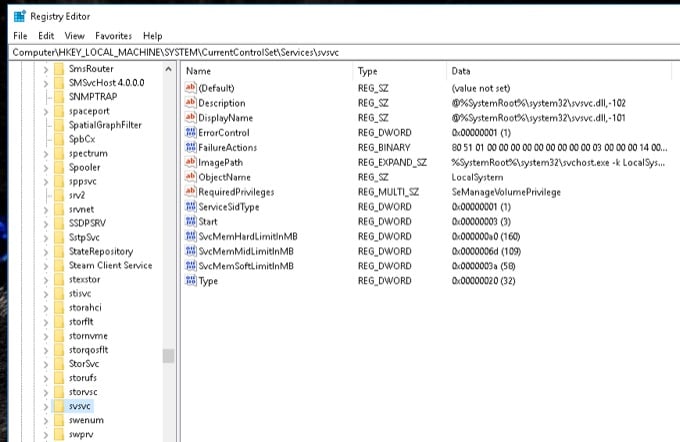Expand the stornvme key
The height and width of the screenshot is (442, 680).
[x=46, y=336]
